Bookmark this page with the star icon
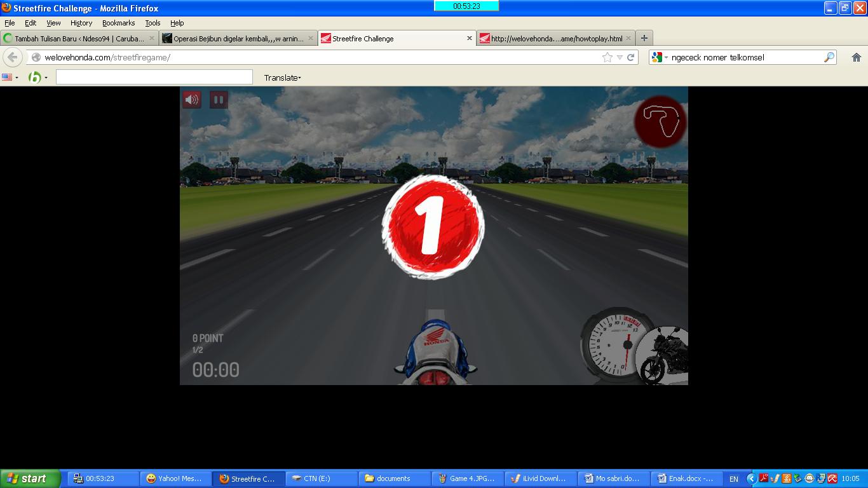Viewport: 868px width, 488px height. [x=607, y=57]
